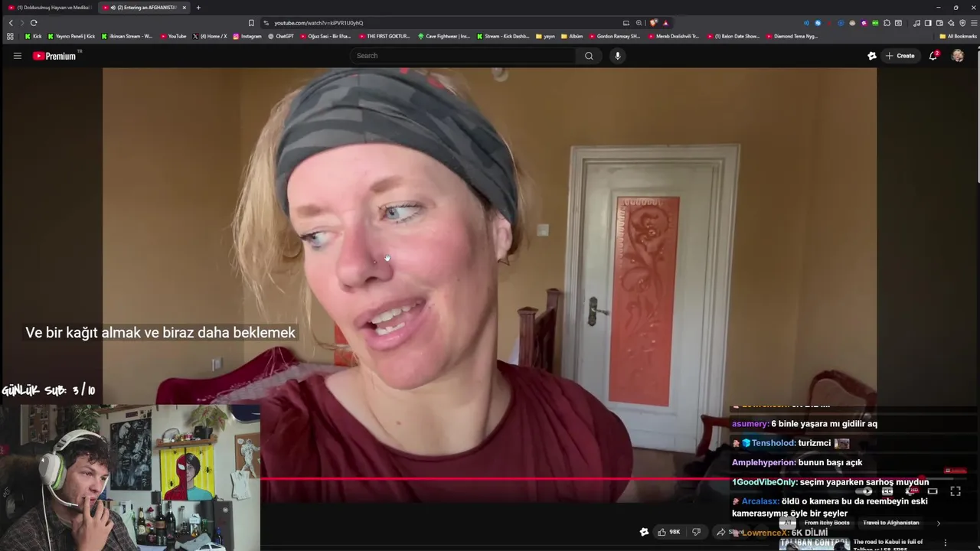Image resolution: width=980 pixels, height=551 pixels.
Task: Select the Entering an AFGHANISTAN tab
Action: click(145, 8)
